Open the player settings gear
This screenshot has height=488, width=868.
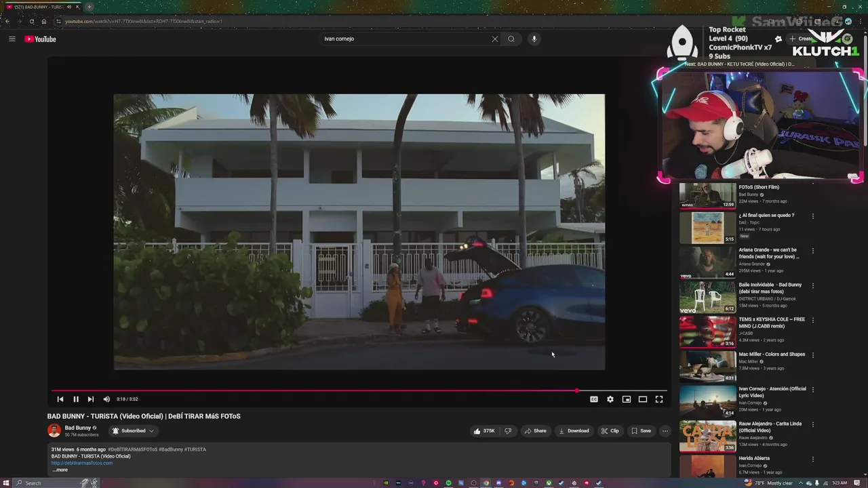click(610, 399)
